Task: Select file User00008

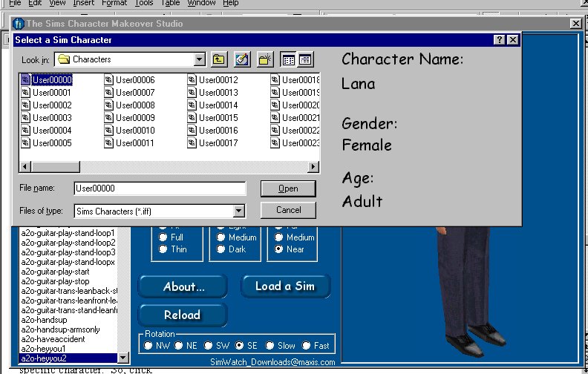Action: coord(129,105)
